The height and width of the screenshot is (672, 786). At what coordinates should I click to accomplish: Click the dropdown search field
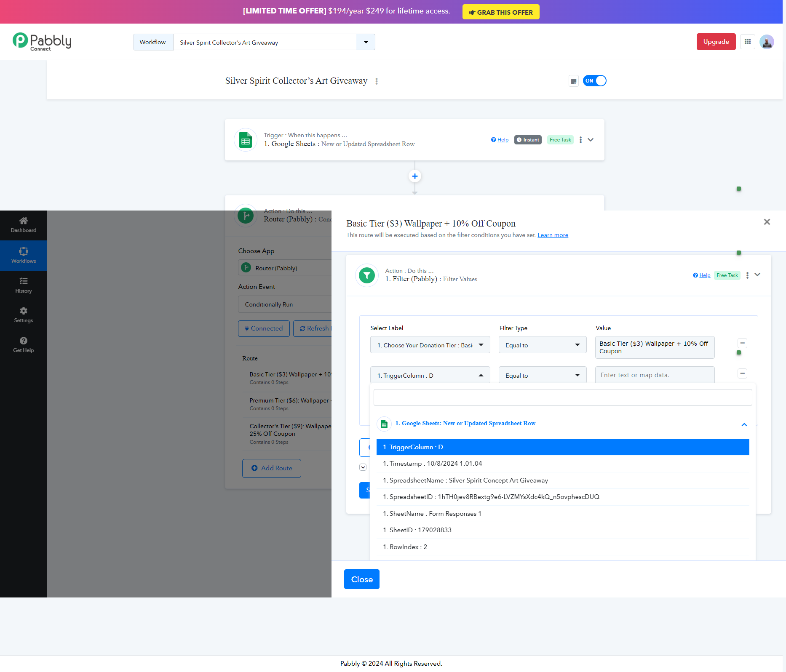[x=563, y=397]
